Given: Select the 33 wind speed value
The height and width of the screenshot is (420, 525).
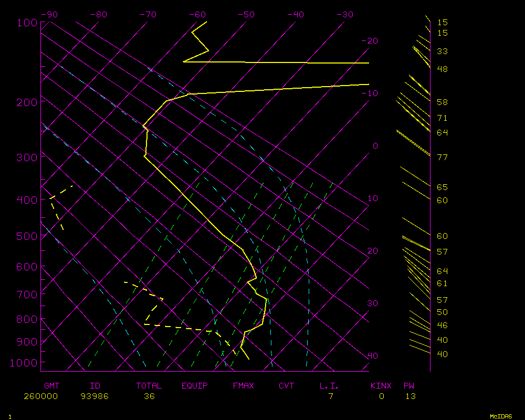Looking at the screenshot, I should 442,51.
